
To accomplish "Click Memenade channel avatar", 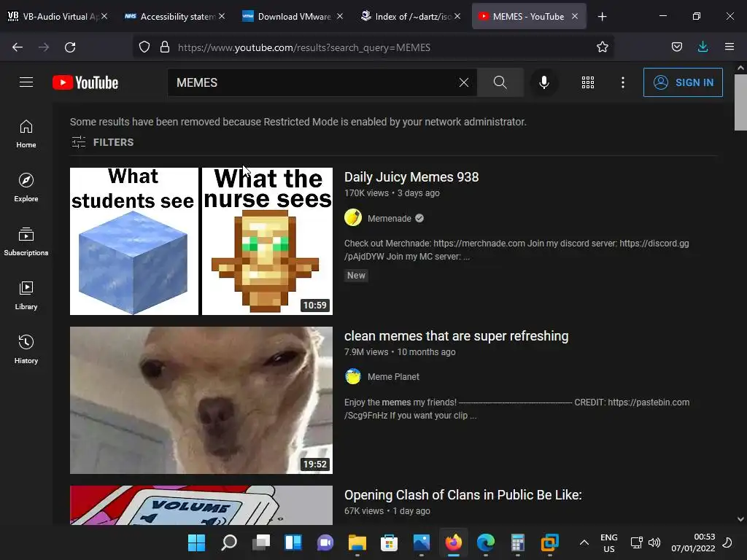I will [x=353, y=217].
